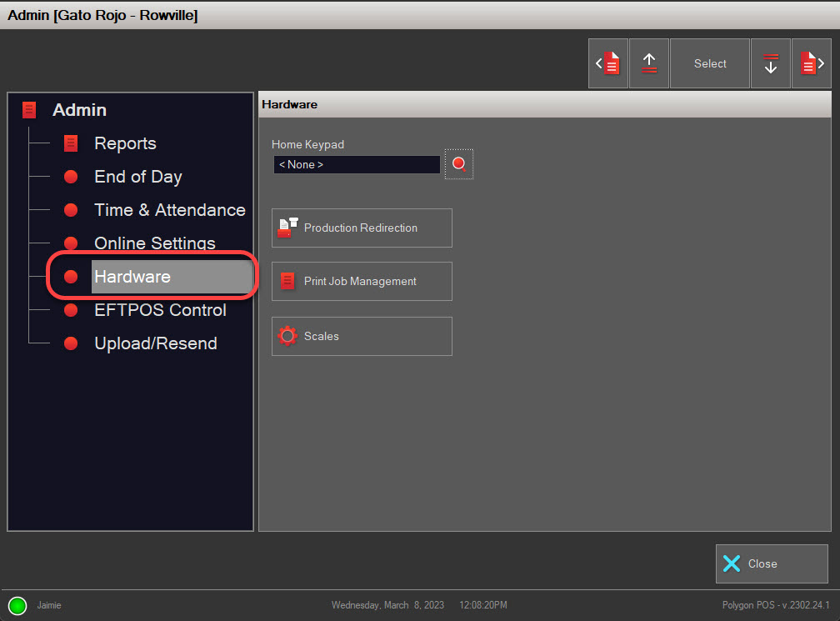The width and height of the screenshot is (840, 621).
Task: Go to Upload/Resend section
Action: [155, 343]
